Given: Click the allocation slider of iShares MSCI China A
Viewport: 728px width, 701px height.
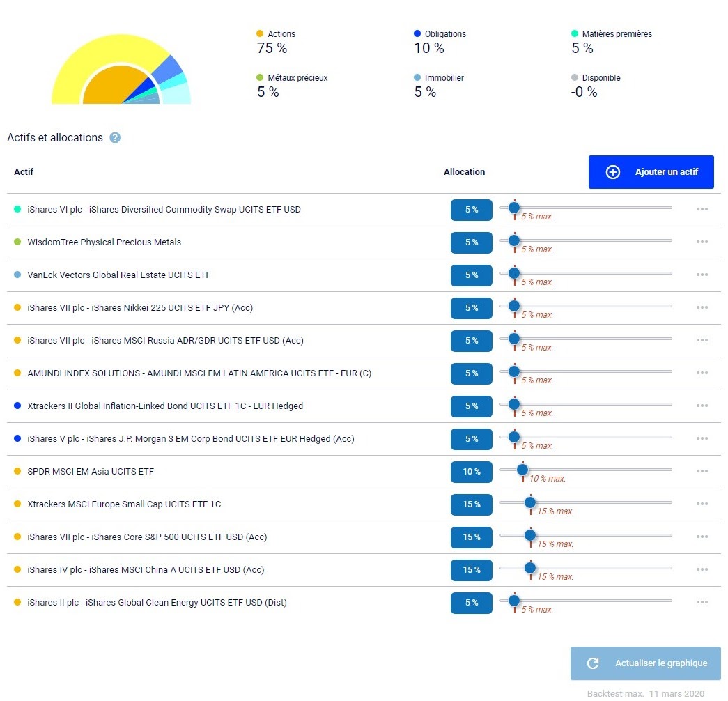Looking at the screenshot, I should (585, 568).
